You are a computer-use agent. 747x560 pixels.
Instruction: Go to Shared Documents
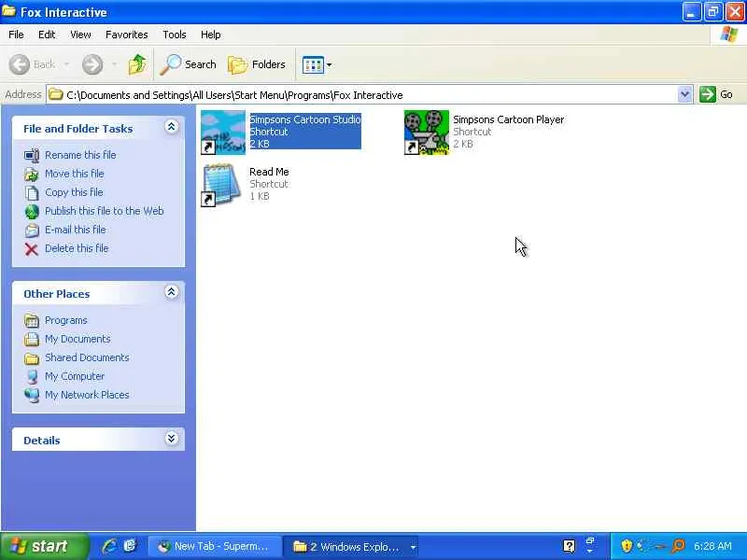click(x=87, y=357)
